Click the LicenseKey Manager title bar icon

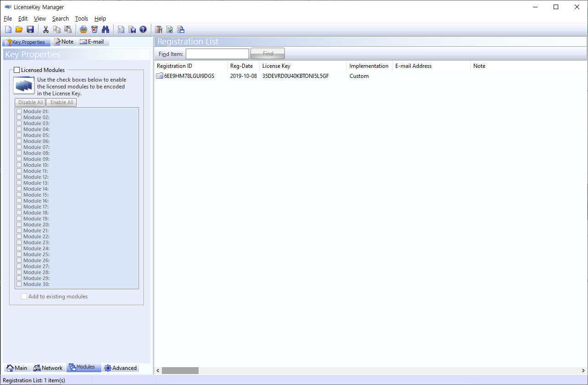(x=8, y=7)
